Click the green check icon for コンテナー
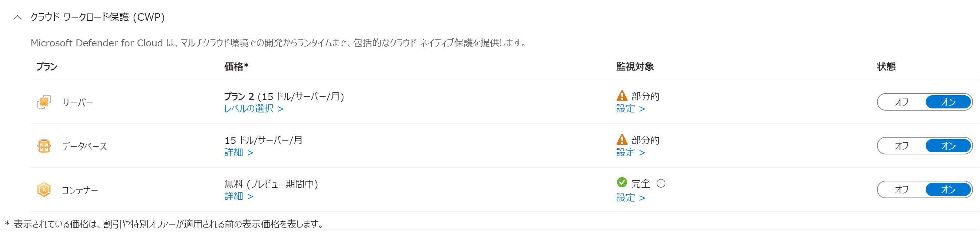The image size is (980, 234). 622,183
